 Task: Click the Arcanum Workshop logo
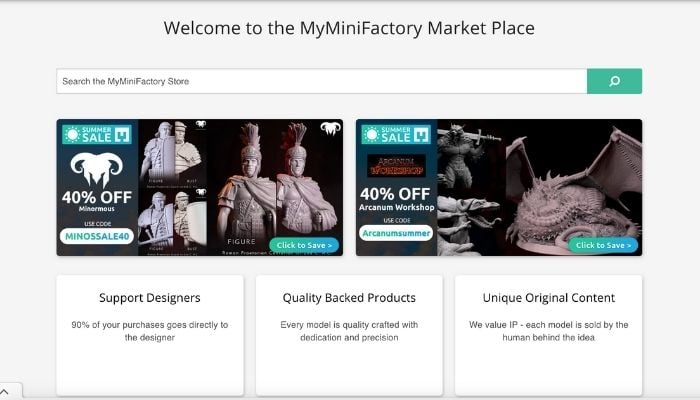[x=396, y=166]
